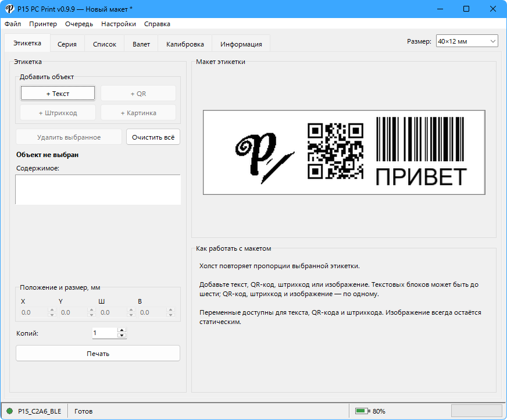
Task: Open the Размер 40×12 мм dropdown
Action: tap(467, 41)
